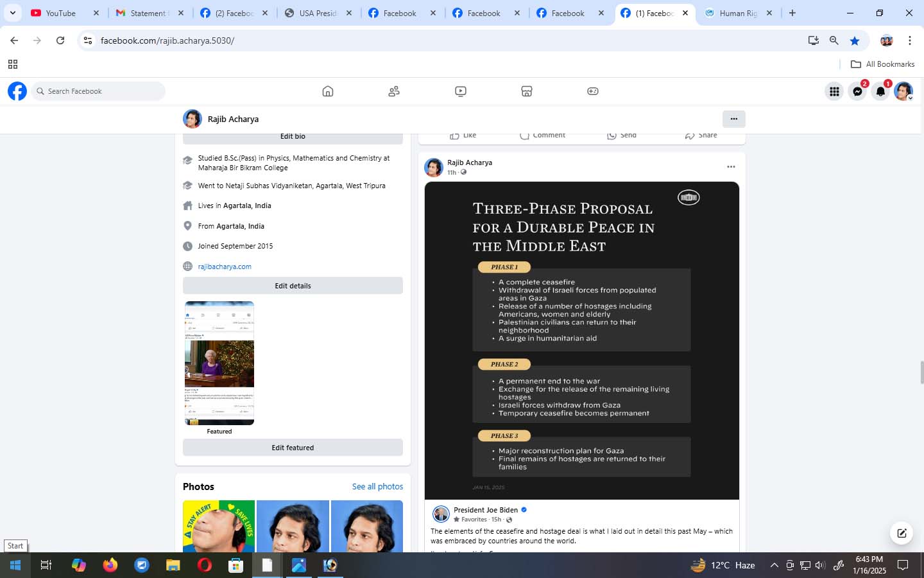Open Facebook notifications bell
The image size is (924, 578).
[880, 91]
